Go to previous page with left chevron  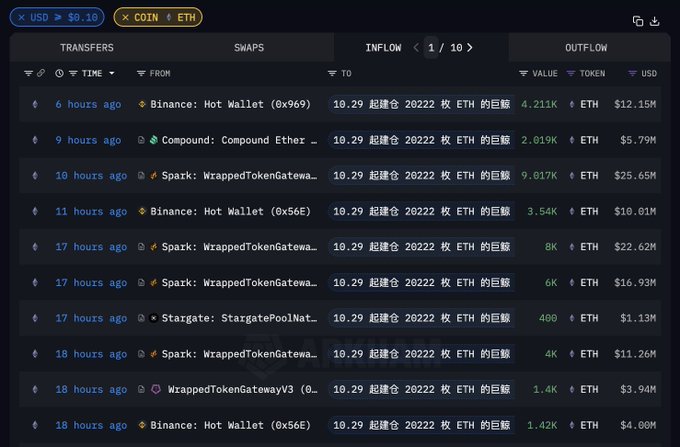(416, 48)
